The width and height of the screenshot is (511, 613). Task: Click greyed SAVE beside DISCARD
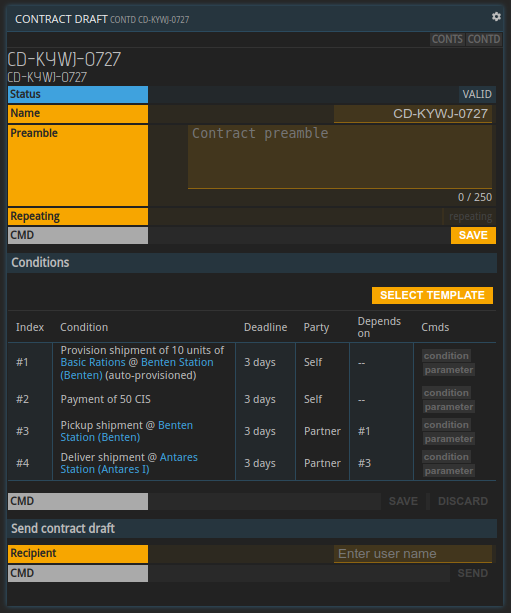point(403,501)
